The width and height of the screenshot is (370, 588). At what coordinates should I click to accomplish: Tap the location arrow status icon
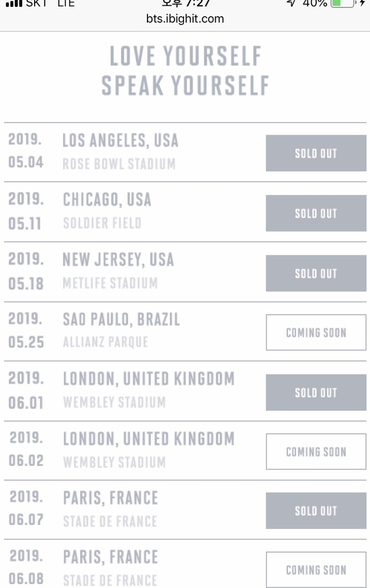pyautogui.click(x=291, y=3)
